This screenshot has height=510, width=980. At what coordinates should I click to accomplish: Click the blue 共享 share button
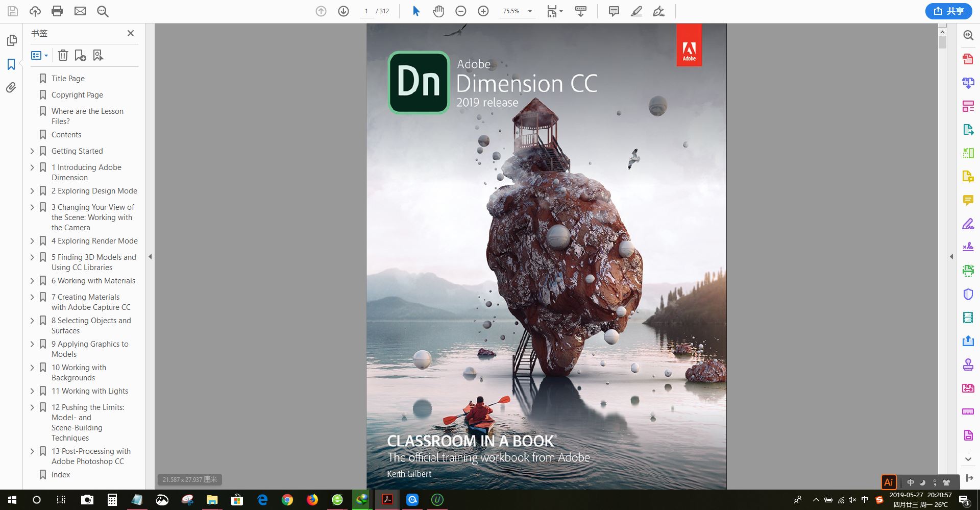tap(948, 11)
